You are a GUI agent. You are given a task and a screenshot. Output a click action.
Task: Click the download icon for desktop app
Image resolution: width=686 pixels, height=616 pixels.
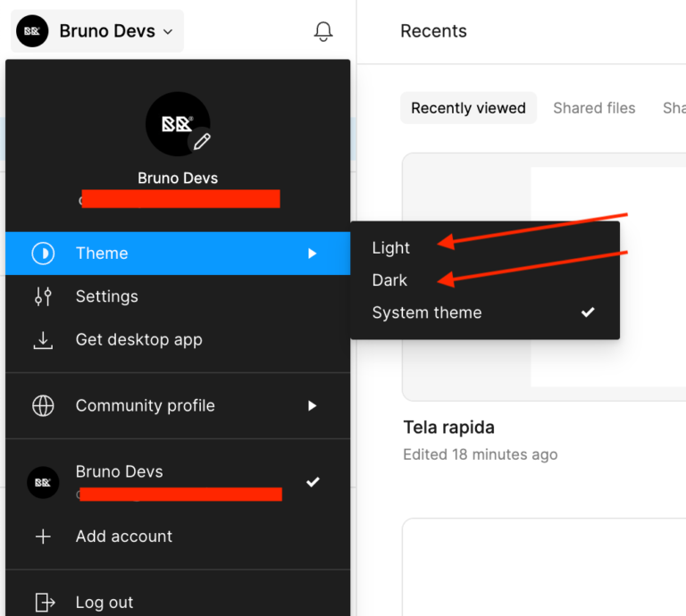[43, 340]
